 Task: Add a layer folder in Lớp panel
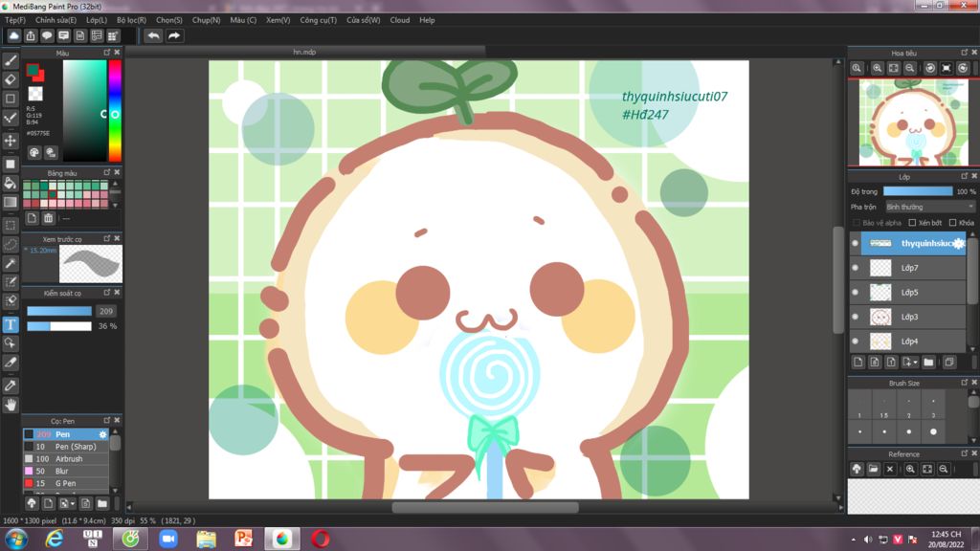coord(928,362)
